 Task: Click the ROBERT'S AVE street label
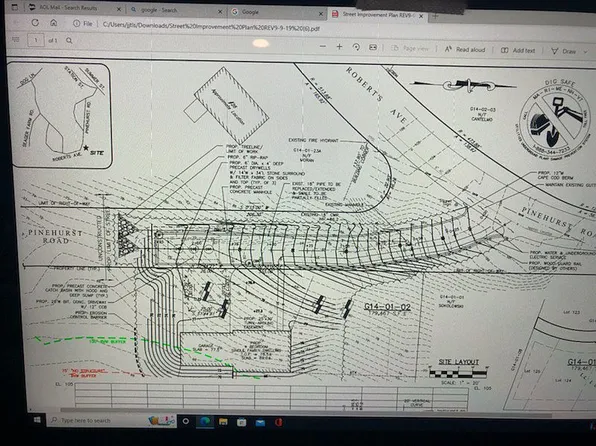(376, 95)
